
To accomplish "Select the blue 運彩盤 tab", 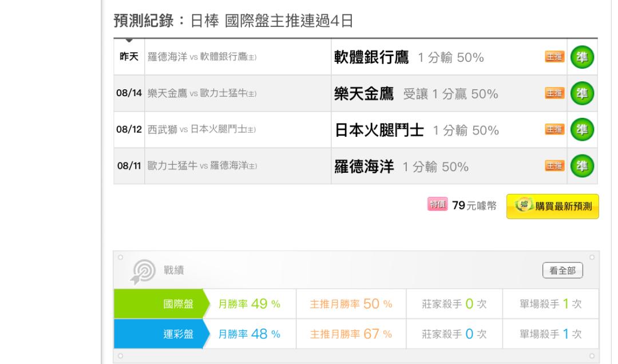I will point(161,334).
